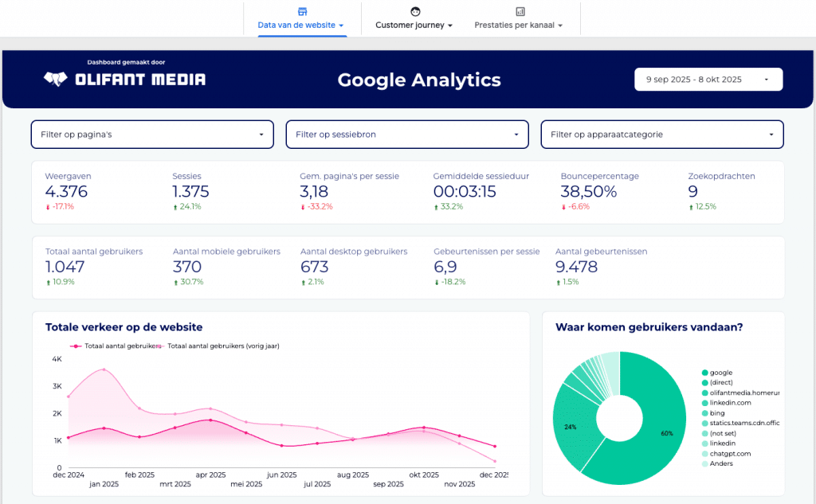Switch to the Customer journey tab

(x=414, y=25)
